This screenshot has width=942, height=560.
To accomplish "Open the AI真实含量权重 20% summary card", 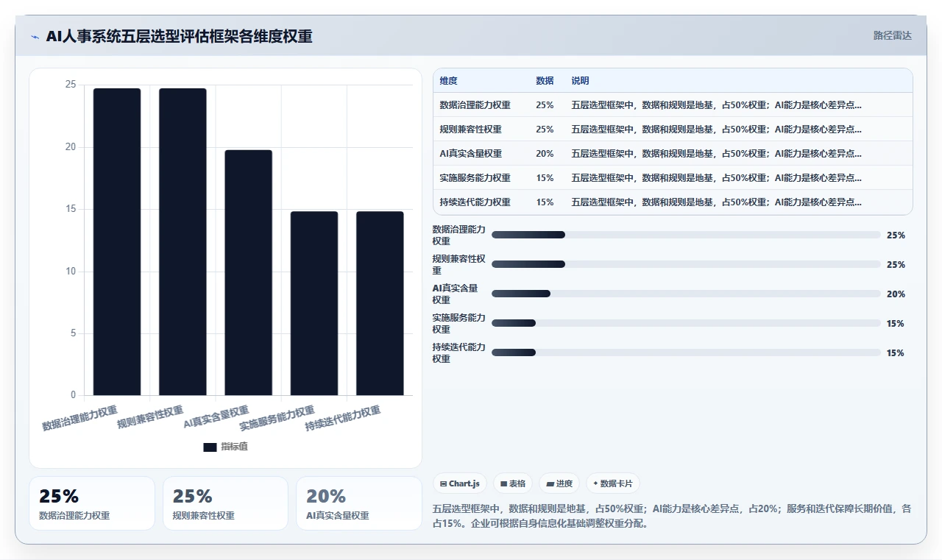I will tap(359, 503).
